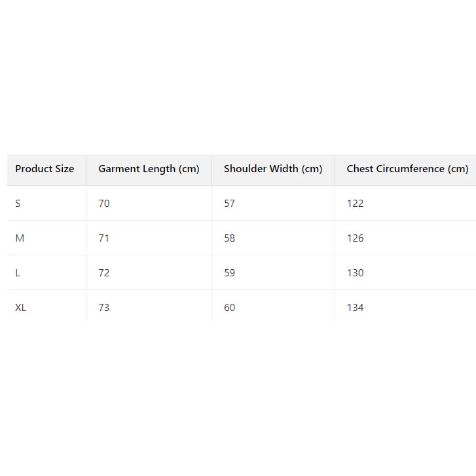The height and width of the screenshot is (476, 476).
Task: Click shoulder width value 57
Action: (229, 204)
